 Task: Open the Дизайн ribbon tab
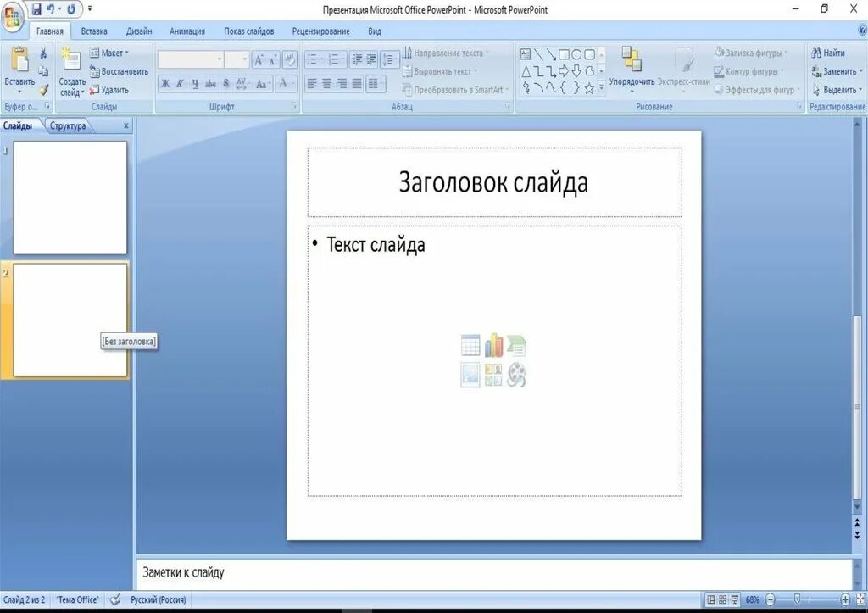click(139, 31)
